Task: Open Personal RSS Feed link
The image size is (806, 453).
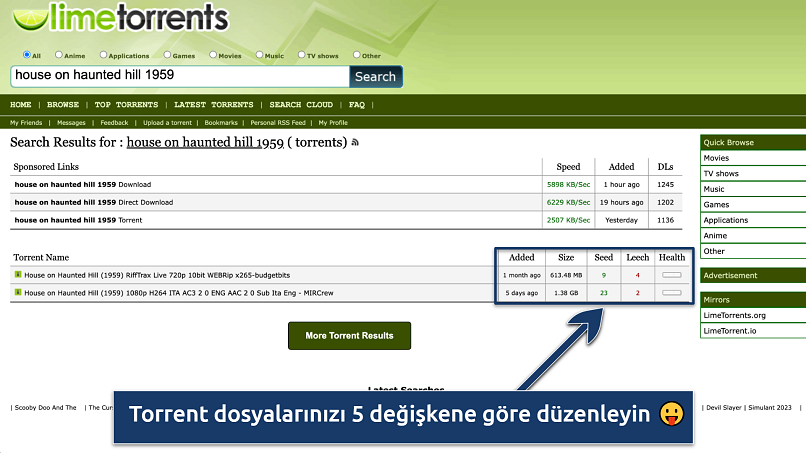Action: coord(278,123)
